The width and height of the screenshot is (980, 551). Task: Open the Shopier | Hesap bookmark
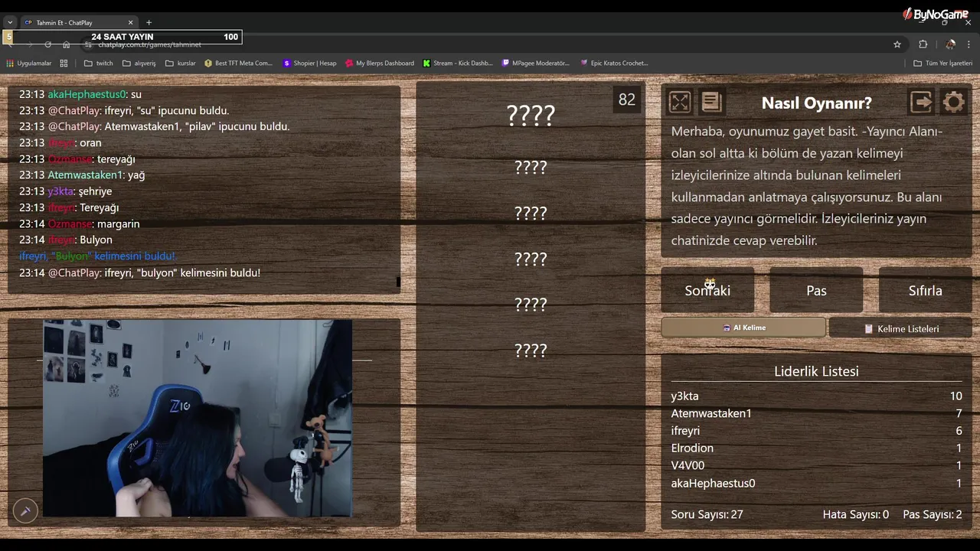[x=309, y=64]
